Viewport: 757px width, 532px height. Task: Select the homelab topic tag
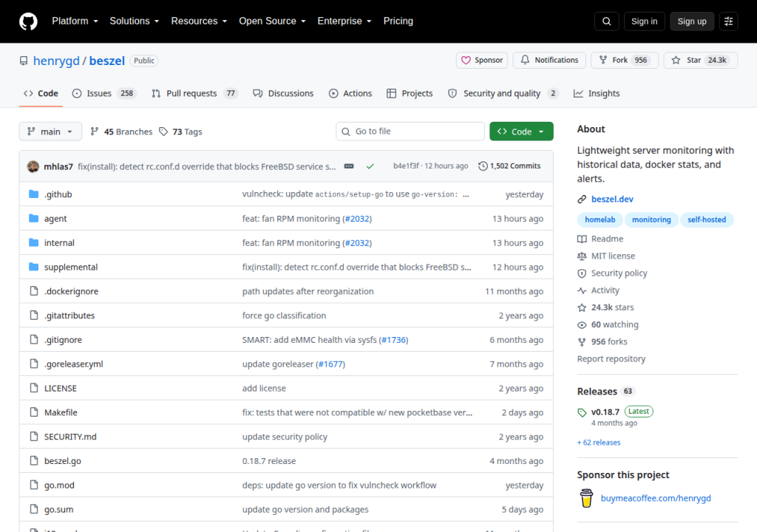point(600,219)
